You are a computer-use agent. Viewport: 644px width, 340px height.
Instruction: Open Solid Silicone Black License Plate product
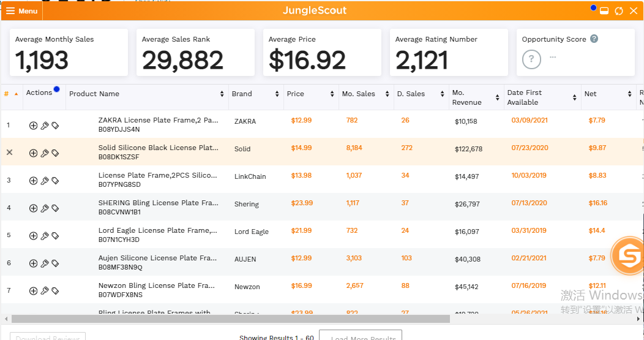[x=158, y=148]
